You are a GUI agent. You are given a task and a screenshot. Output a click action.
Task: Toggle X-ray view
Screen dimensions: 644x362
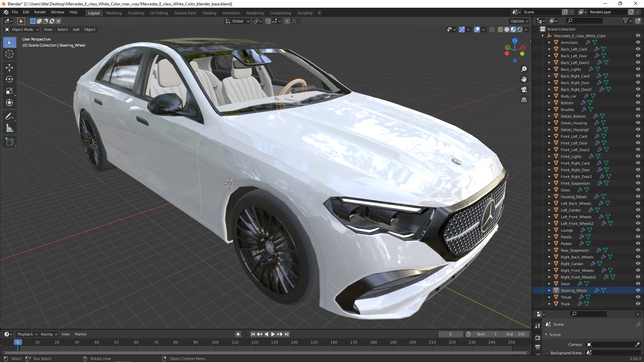(x=492, y=29)
